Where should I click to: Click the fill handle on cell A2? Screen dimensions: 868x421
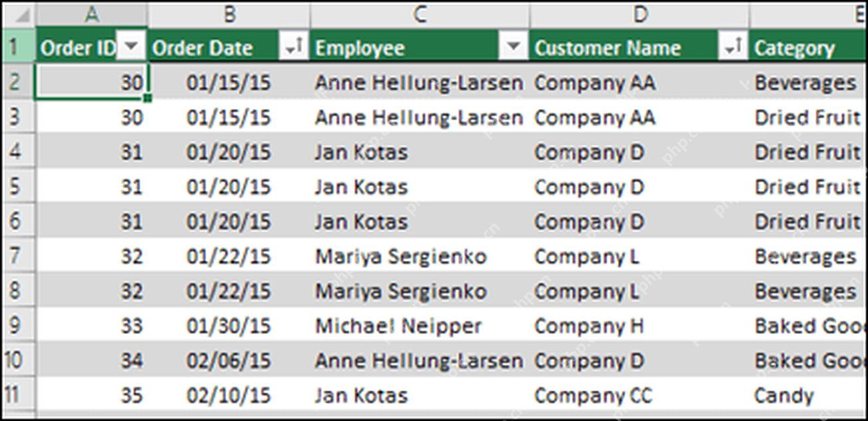point(147,98)
